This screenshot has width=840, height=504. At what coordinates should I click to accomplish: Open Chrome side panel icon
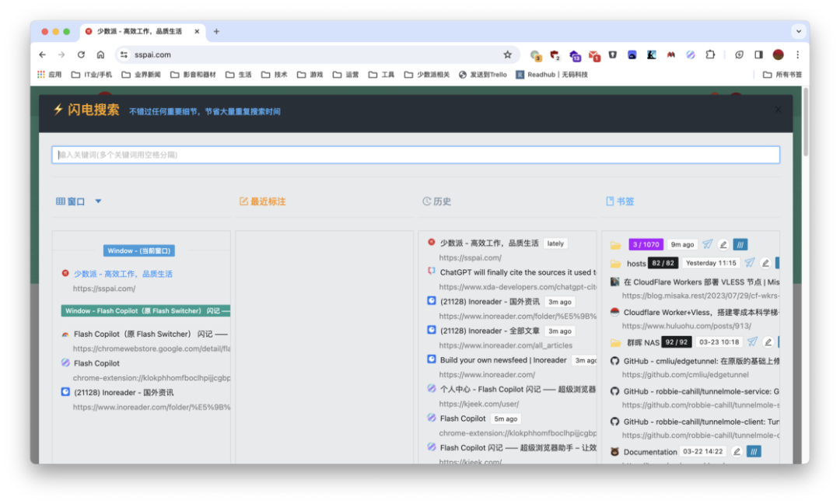(x=758, y=54)
